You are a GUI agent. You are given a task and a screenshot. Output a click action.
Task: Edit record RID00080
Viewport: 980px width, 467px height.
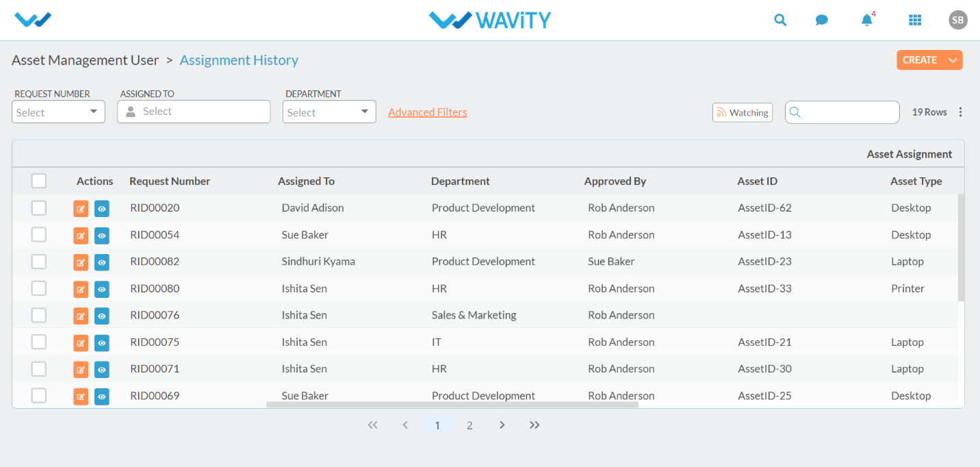[81, 289]
